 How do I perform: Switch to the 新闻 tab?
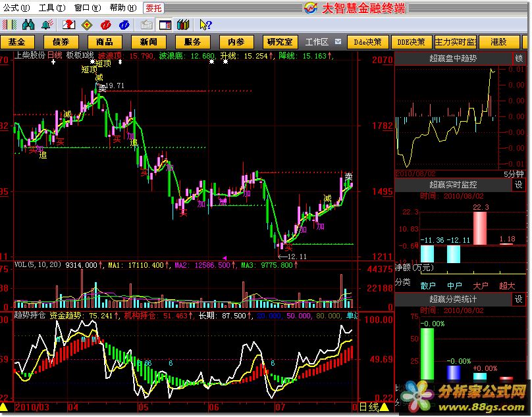tap(149, 42)
